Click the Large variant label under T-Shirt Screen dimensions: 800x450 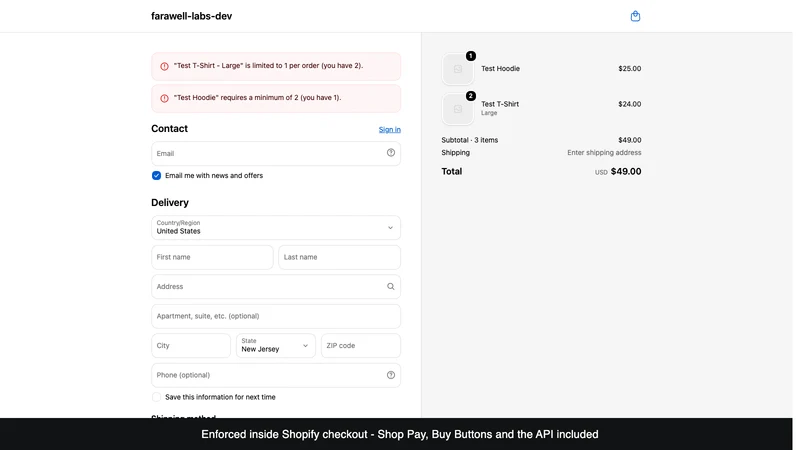489,113
